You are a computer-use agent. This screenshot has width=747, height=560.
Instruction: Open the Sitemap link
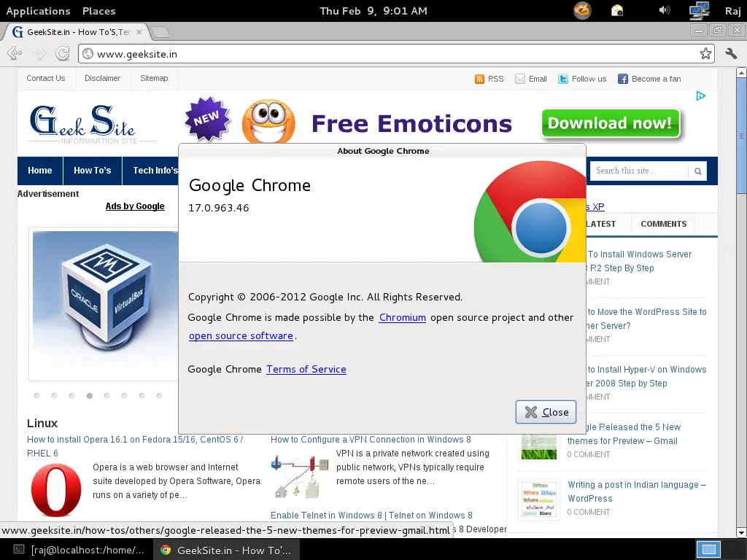[x=154, y=78]
